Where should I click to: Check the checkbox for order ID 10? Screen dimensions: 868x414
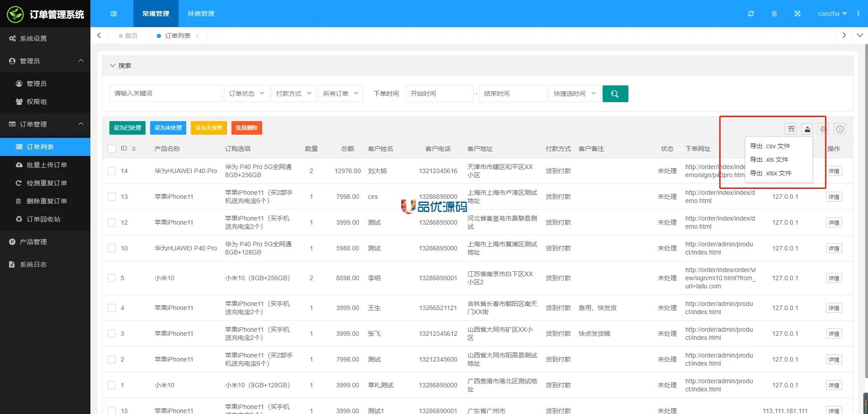coord(112,248)
